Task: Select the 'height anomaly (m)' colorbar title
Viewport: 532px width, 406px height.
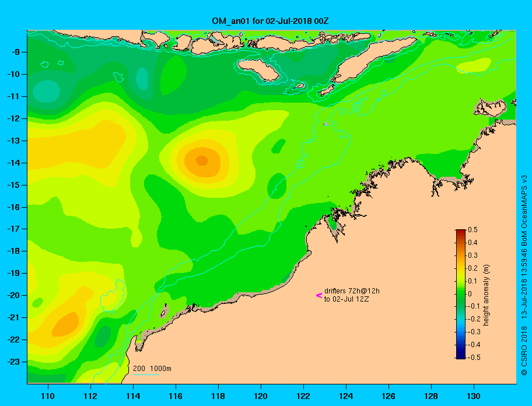Action: coord(486,295)
